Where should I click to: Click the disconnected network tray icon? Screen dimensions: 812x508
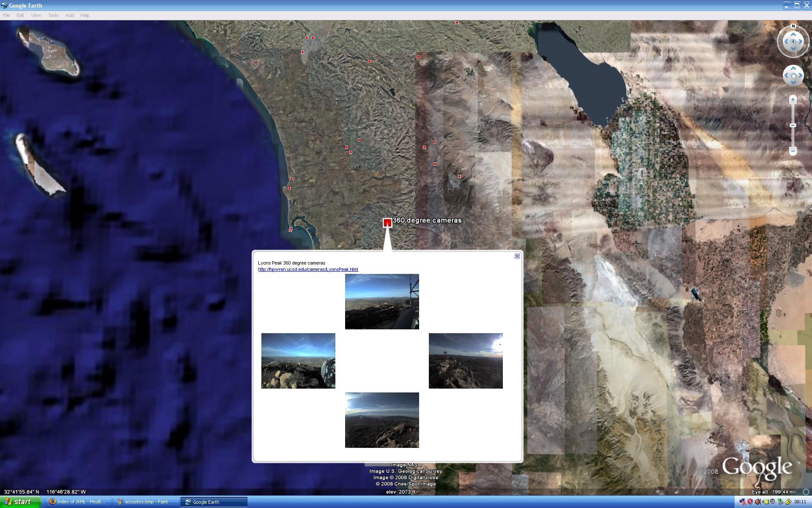(743, 502)
